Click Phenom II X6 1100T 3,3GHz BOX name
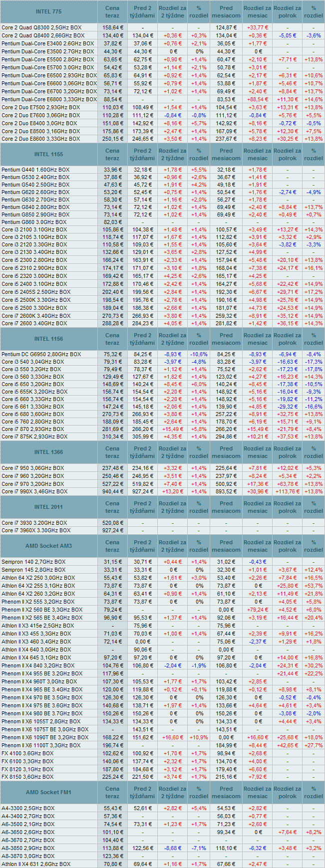Image resolution: width=325 pixels, height=868 pixels. point(41,745)
